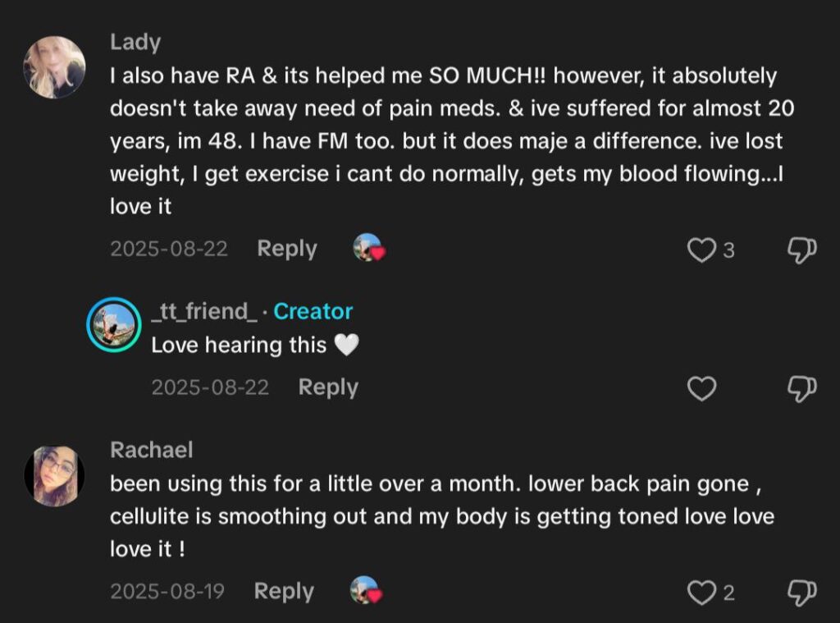Click the 2025-08-19 timestamp on Rachael's comment
This screenshot has width=840, height=623.
tap(167, 591)
